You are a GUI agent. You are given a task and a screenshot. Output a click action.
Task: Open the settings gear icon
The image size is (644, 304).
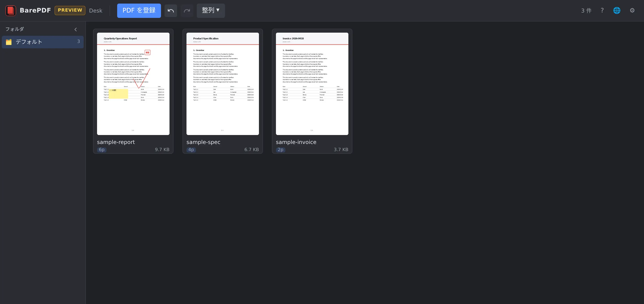(632, 11)
